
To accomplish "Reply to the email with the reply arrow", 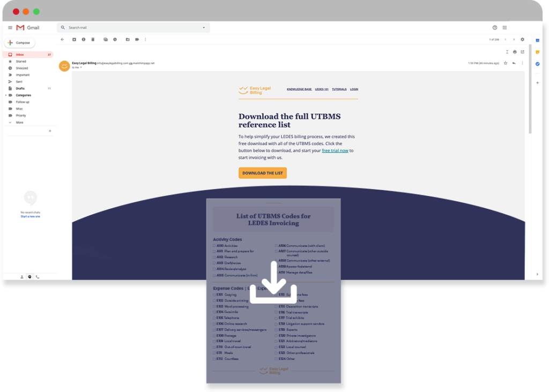I will point(514,63).
